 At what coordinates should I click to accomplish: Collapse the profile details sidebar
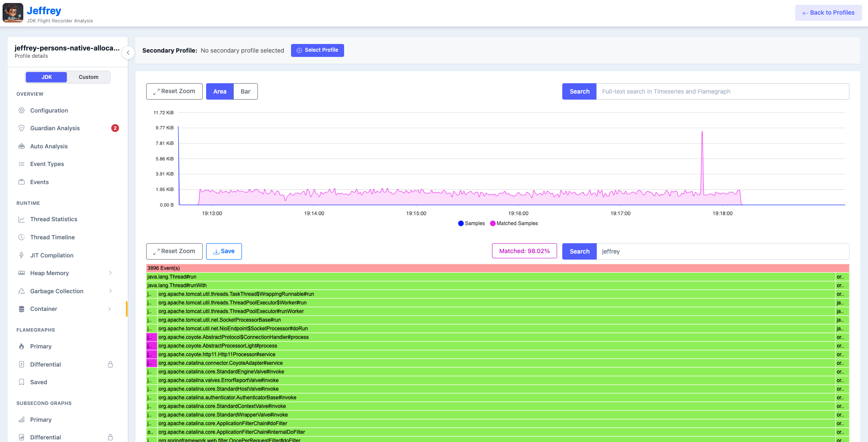point(128,52)
